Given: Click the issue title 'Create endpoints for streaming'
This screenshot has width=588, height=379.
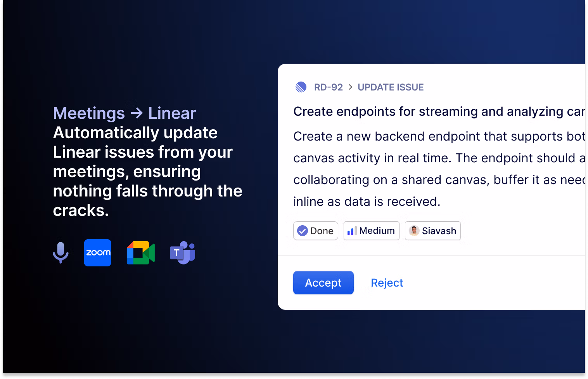Looking at the screenshot, I should coord(439,111).
